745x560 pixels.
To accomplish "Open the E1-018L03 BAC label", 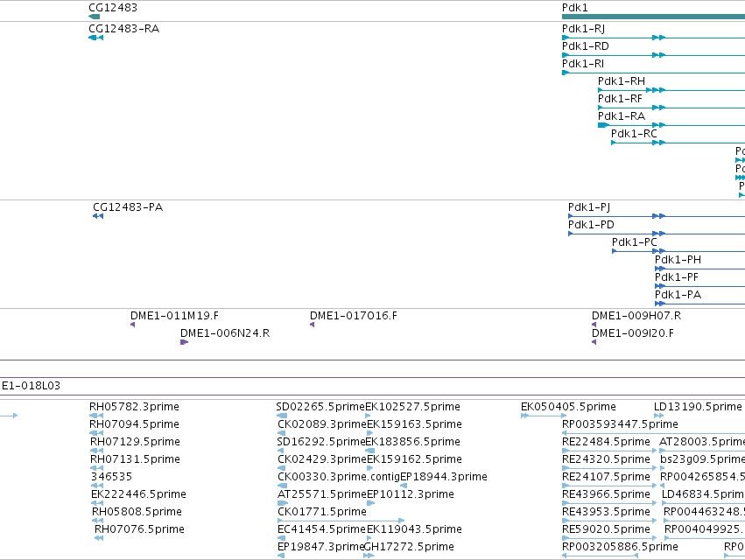I will click(x=31, y=386).
